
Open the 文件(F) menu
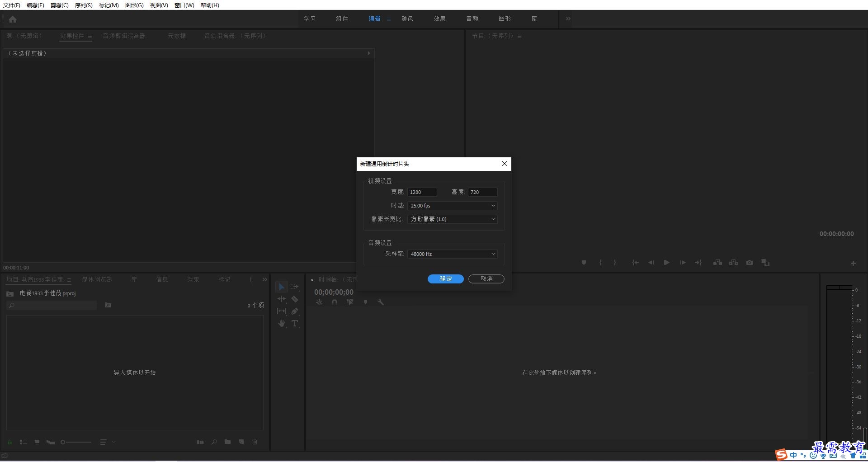point(12,5)
